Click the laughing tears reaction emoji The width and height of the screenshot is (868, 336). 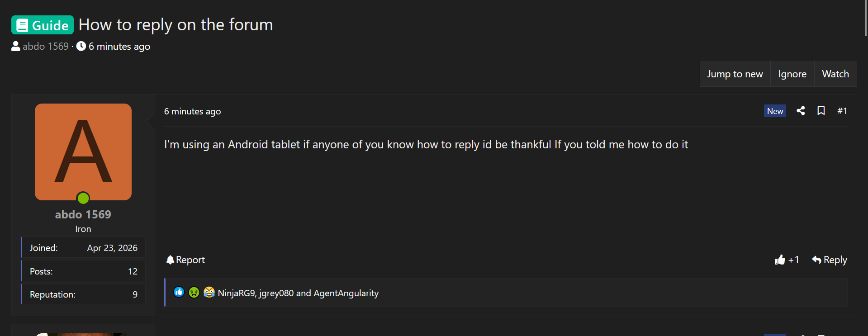click(209, 292)
